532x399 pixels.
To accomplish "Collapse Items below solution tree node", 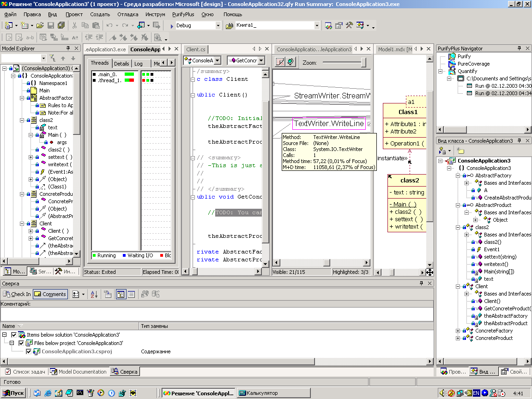I will [x=5, y=335].
